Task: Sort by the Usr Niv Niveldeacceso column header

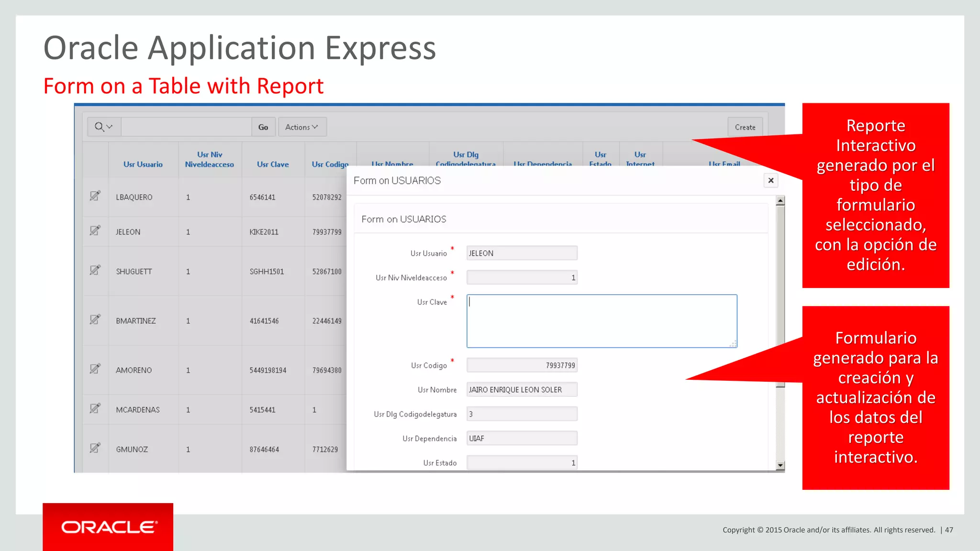Action: click(210, 159)
